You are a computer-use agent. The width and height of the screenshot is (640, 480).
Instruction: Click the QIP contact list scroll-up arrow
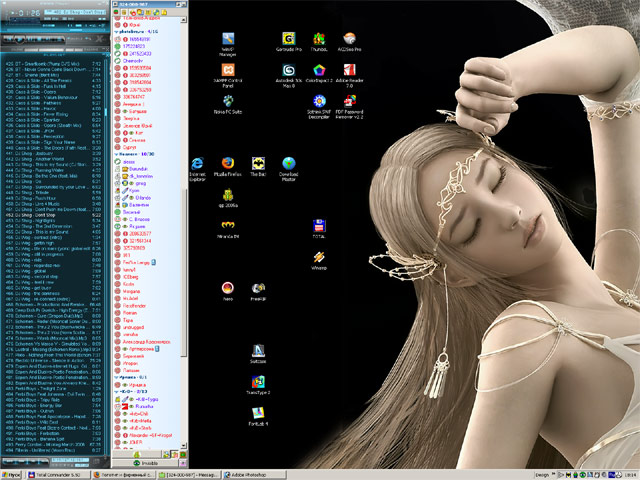click(x=183, y=20)
